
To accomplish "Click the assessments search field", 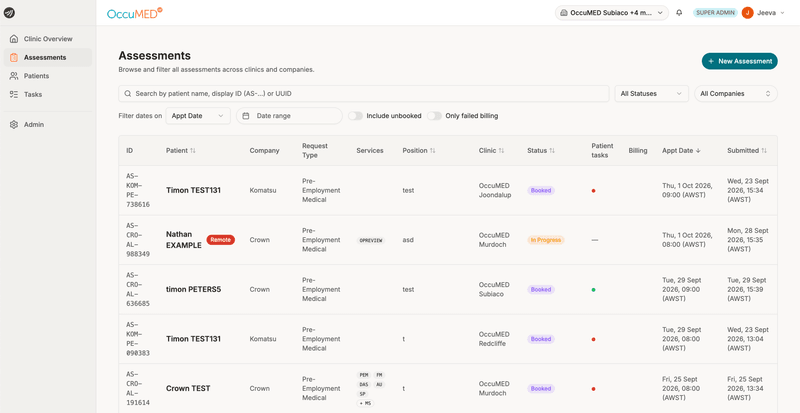I will point(364,94).
